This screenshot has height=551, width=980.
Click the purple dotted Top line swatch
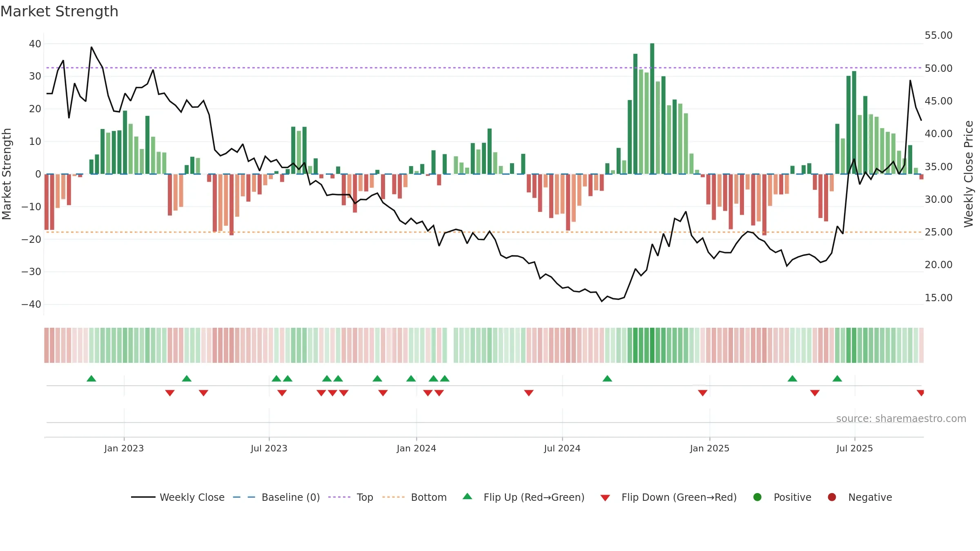(x=339, y=497)
